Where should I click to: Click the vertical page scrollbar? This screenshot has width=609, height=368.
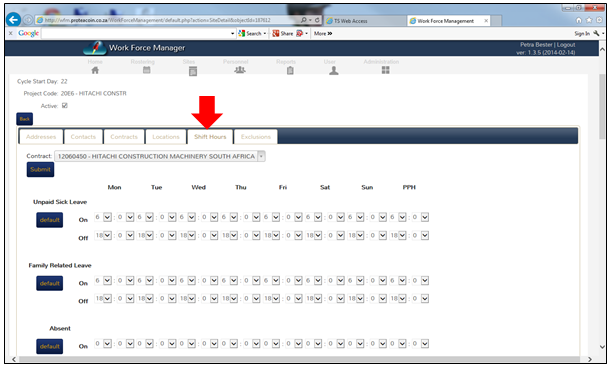coord(602,107)
